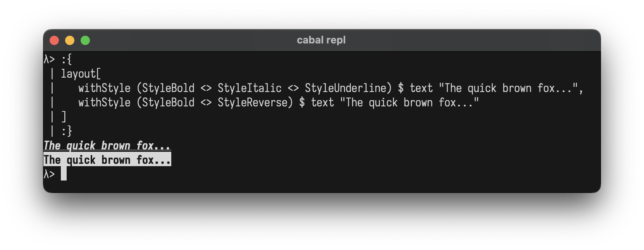Place cursor at the block cursor prompt
Screen dimensions: 644x250
(64, 174)
